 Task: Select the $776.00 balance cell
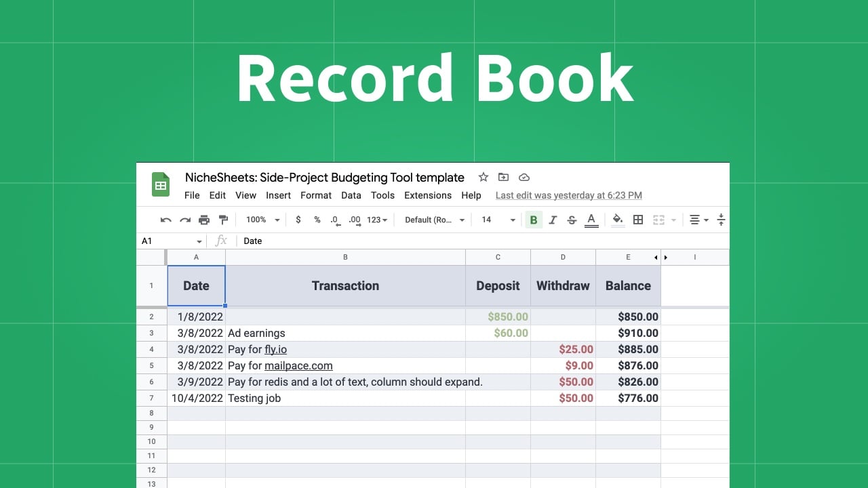coord(628,398)
